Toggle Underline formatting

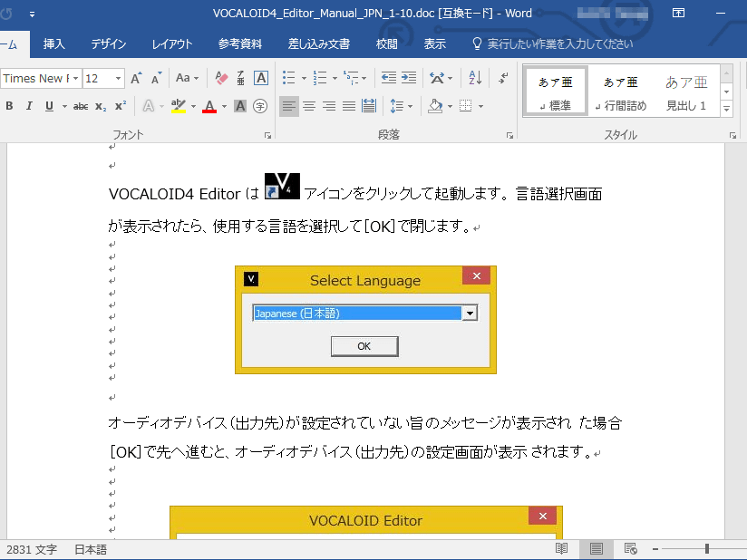(49, 106)
